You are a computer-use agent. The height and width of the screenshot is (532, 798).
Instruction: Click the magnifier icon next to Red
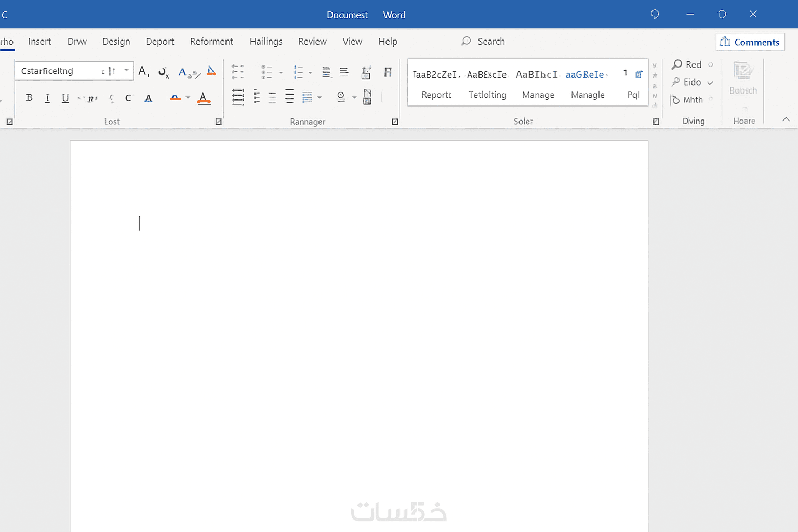pos(677,64)
